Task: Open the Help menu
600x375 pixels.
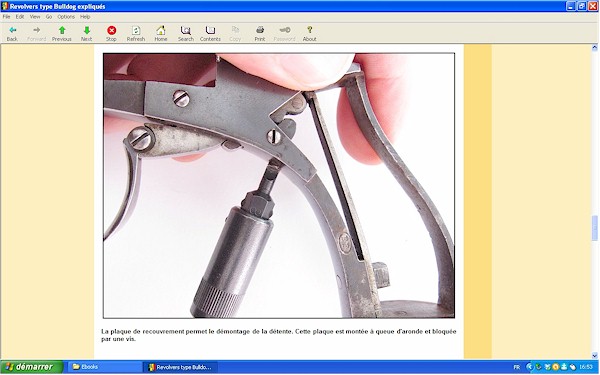Action: click(x=85, y=17)
